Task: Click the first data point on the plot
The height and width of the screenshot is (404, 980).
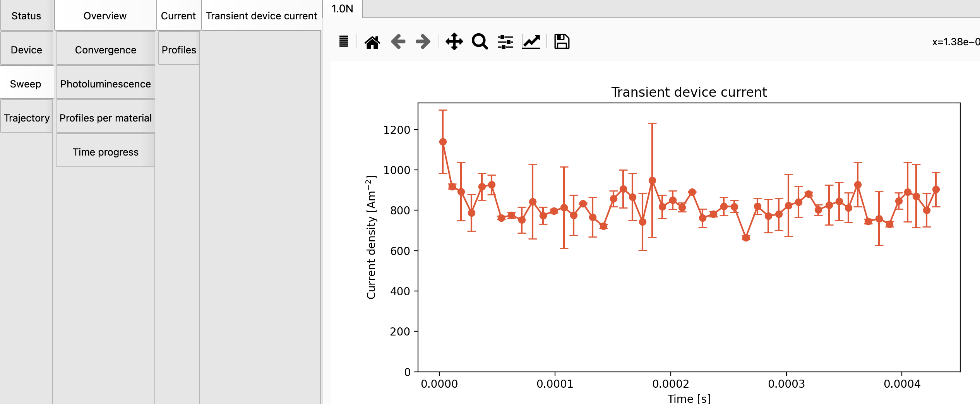Action: pyautogui.click(x=443, y=142)
